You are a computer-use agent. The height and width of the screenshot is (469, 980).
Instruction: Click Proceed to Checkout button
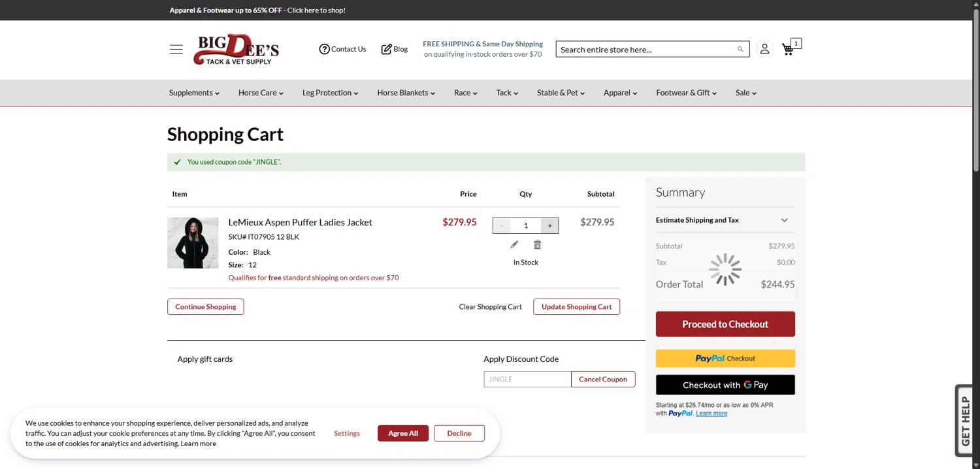pos(725,324)
